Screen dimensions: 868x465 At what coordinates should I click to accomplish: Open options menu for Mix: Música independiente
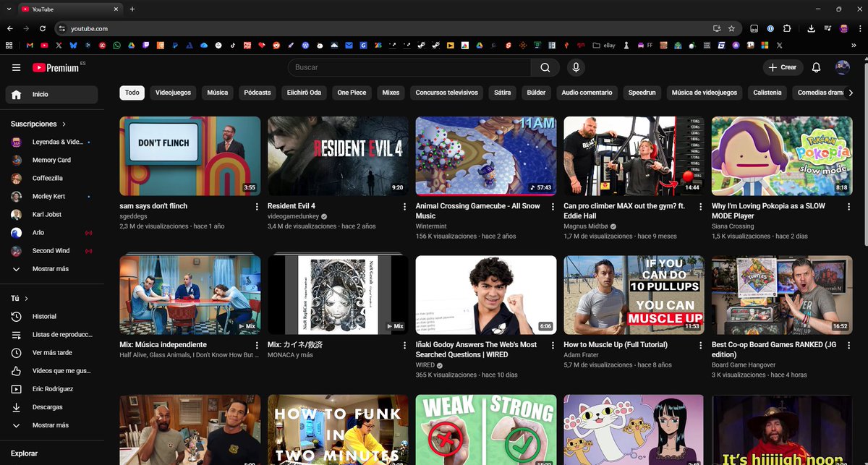[257, 346]
